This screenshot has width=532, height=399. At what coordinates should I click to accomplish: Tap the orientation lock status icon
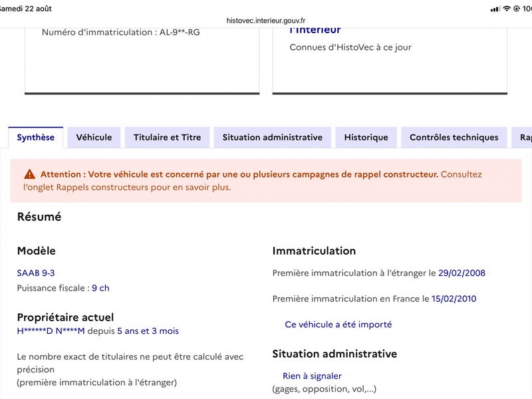[517, 9]
